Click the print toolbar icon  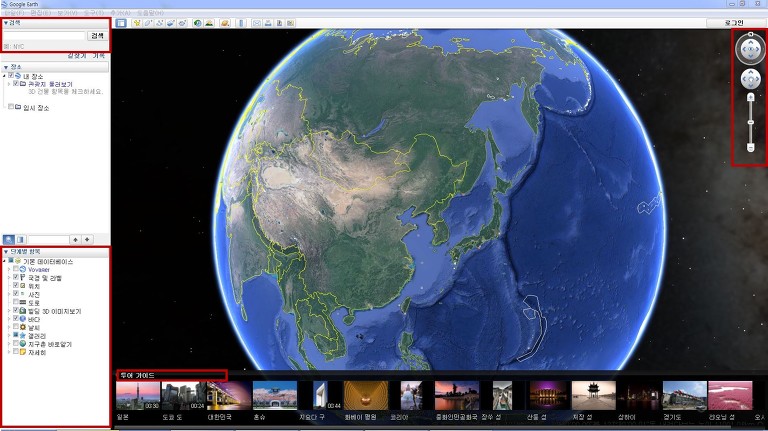click(x=268, y=23)
